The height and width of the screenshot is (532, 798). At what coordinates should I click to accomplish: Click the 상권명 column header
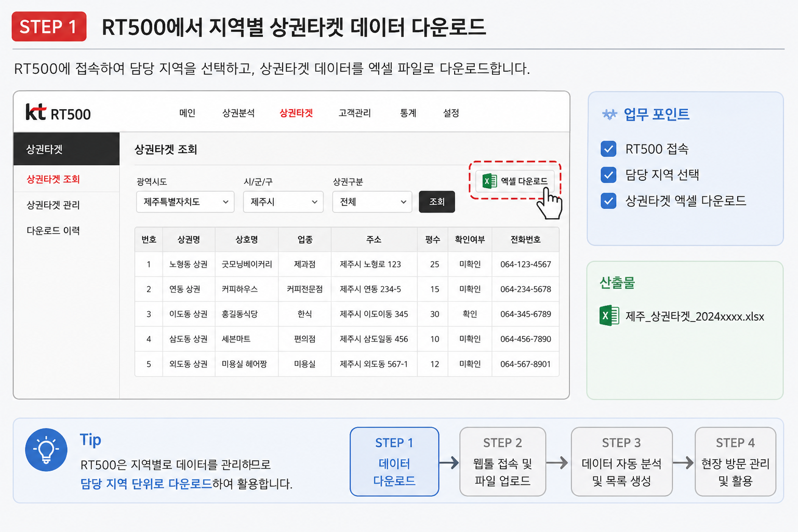coord(189,240)
